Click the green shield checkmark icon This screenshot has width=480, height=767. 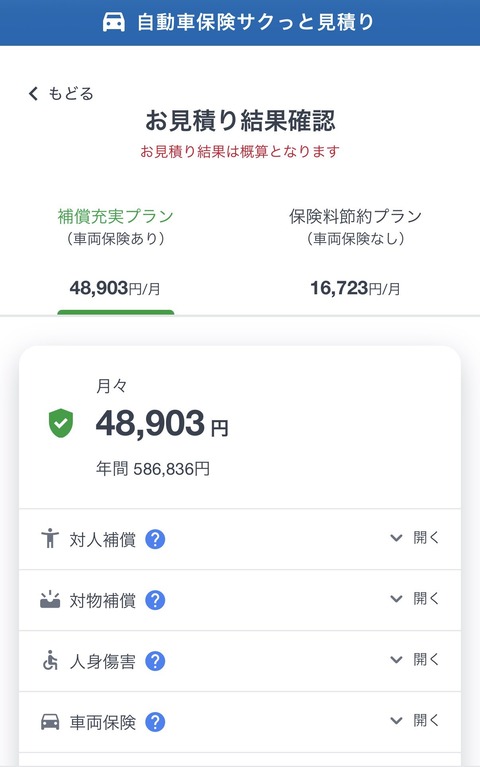point(61,423)
